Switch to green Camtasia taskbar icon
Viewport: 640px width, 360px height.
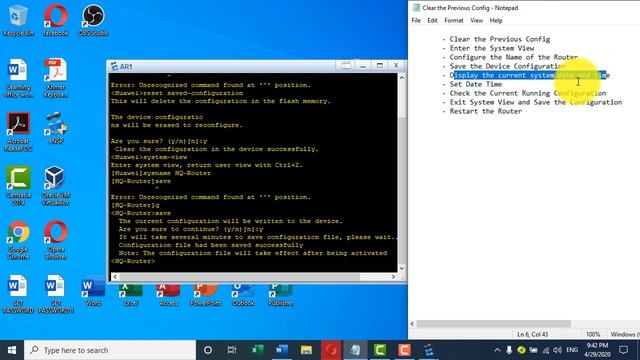380,350
